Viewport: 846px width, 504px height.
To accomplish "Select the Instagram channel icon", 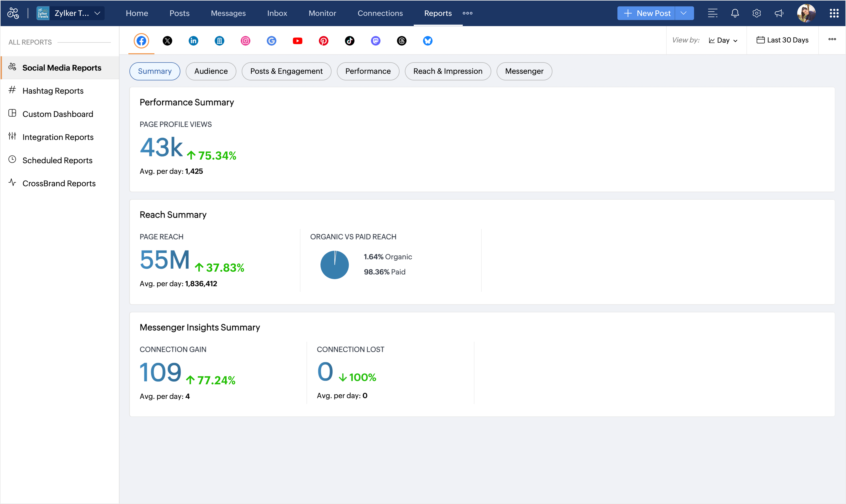I will click(245, 41).
